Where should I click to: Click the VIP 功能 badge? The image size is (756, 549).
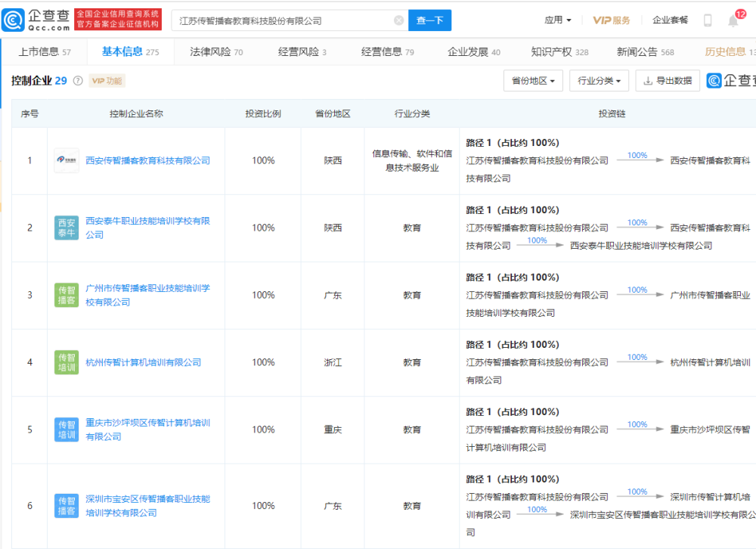tap(107, 81)
